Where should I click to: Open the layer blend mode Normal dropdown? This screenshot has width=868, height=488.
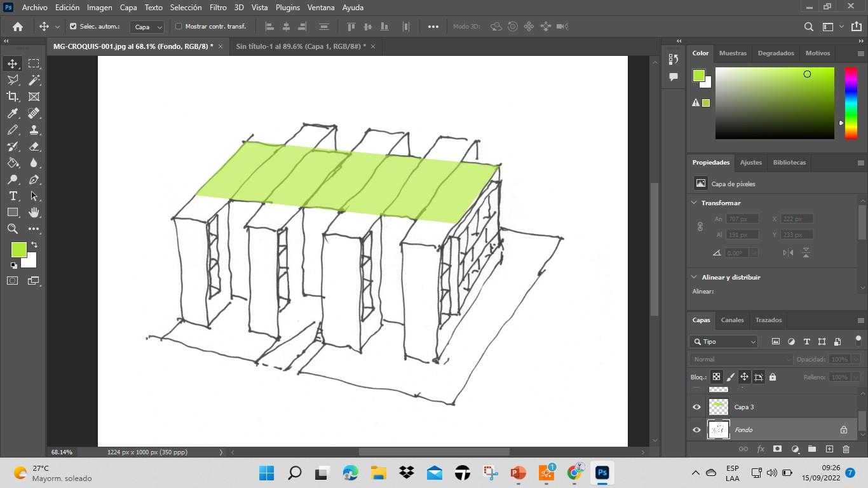point(741,359)
